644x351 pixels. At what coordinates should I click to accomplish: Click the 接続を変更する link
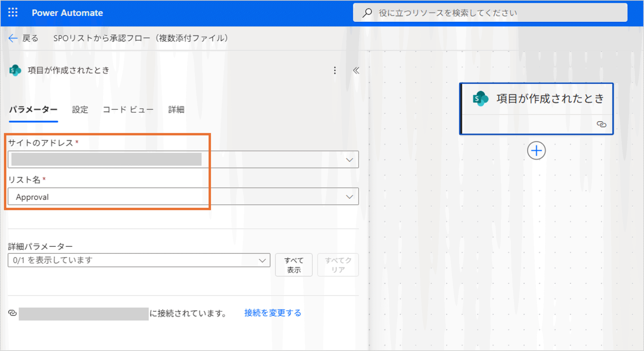click(x=273, y=313)
